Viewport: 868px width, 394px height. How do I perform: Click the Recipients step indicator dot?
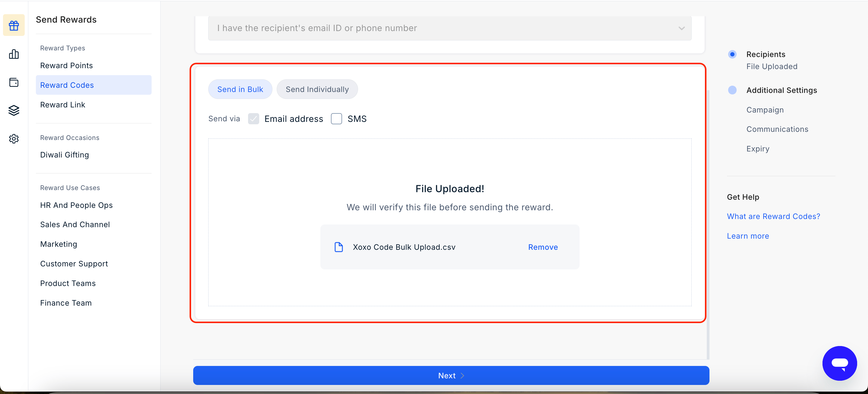tap(732, 54)
